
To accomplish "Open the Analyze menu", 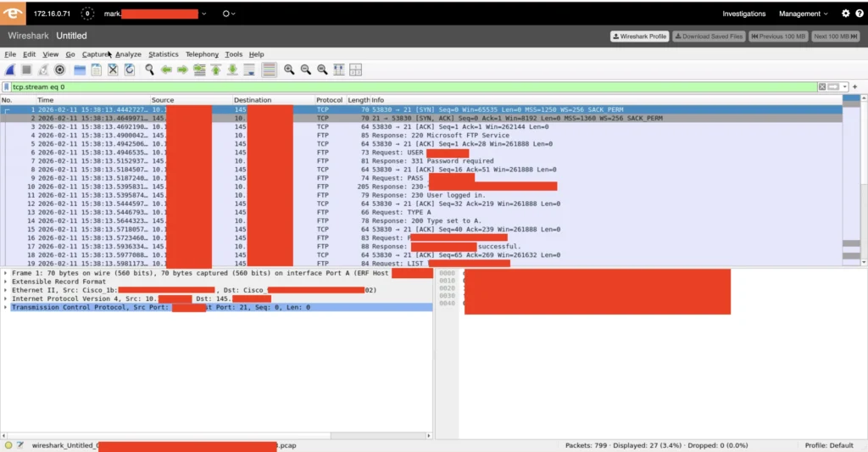I will point(129,54).
